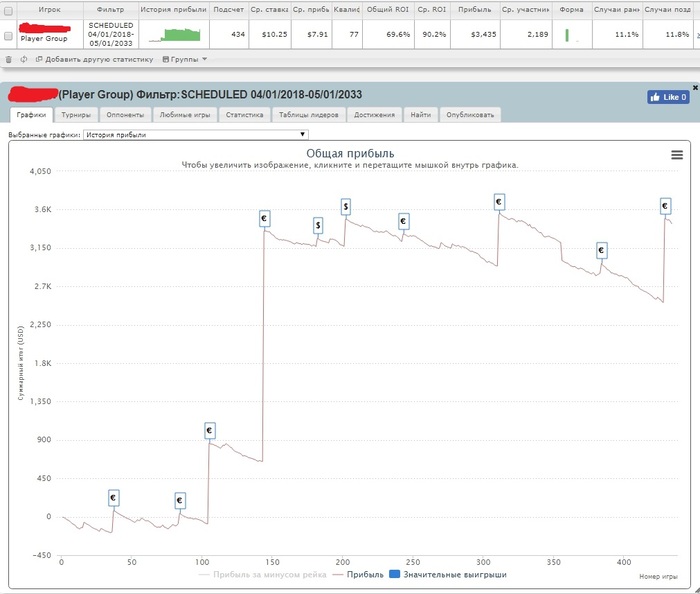Sort the table by the Подсчет column
Viewport: 700px width, 594px height.
[228, 9]
